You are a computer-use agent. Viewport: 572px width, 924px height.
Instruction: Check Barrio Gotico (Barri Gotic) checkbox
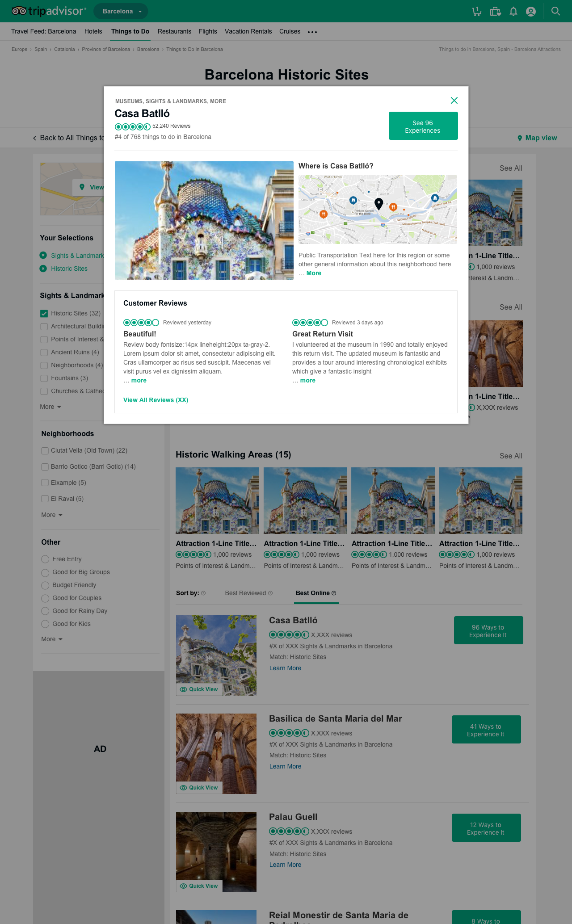[45, 467]
